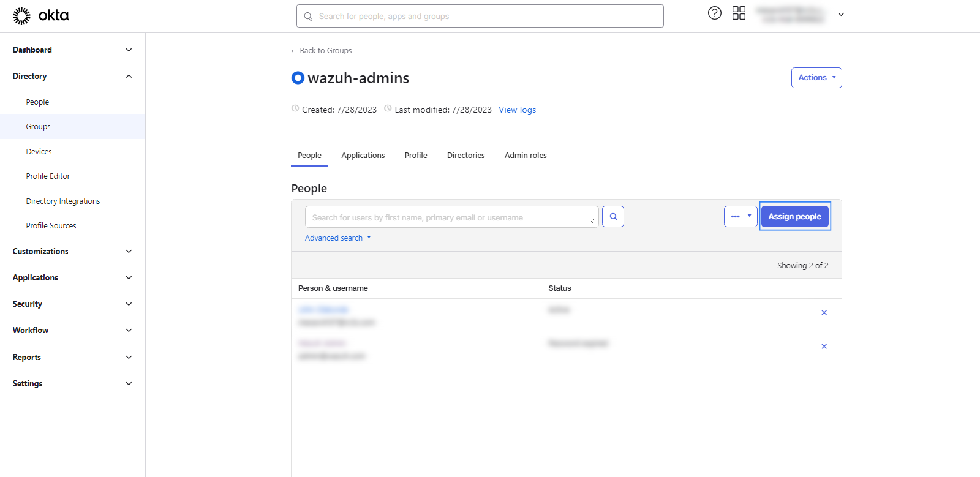Screen dimensions: 980x477
Task: Open the View logs link
Action: tap(517, 110)
